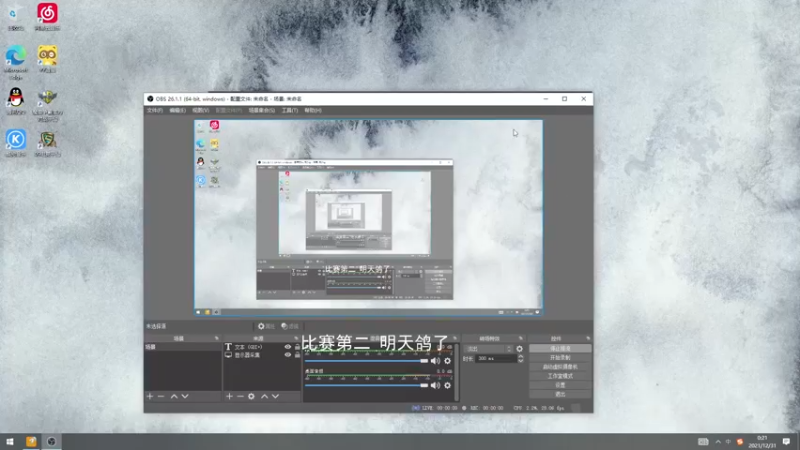Decrease the transition duration with the down arrow
800x450 pixels.
click(x=520, y=361)
